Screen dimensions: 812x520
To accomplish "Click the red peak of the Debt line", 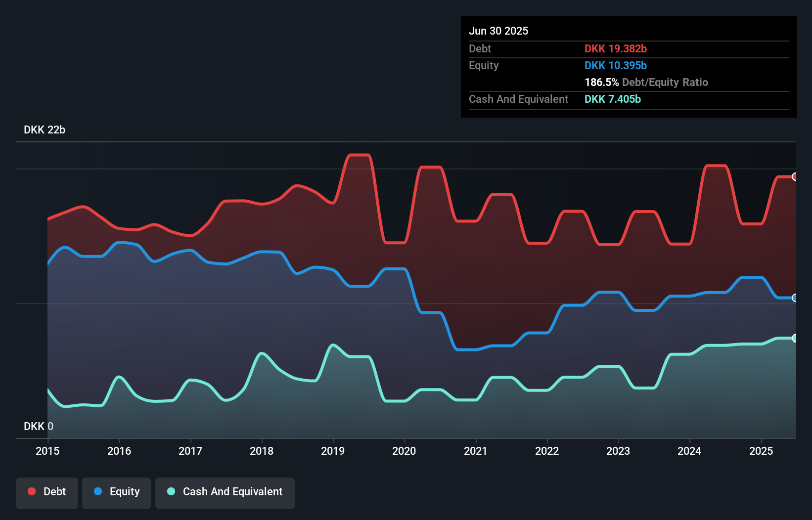I will (359, 155).
